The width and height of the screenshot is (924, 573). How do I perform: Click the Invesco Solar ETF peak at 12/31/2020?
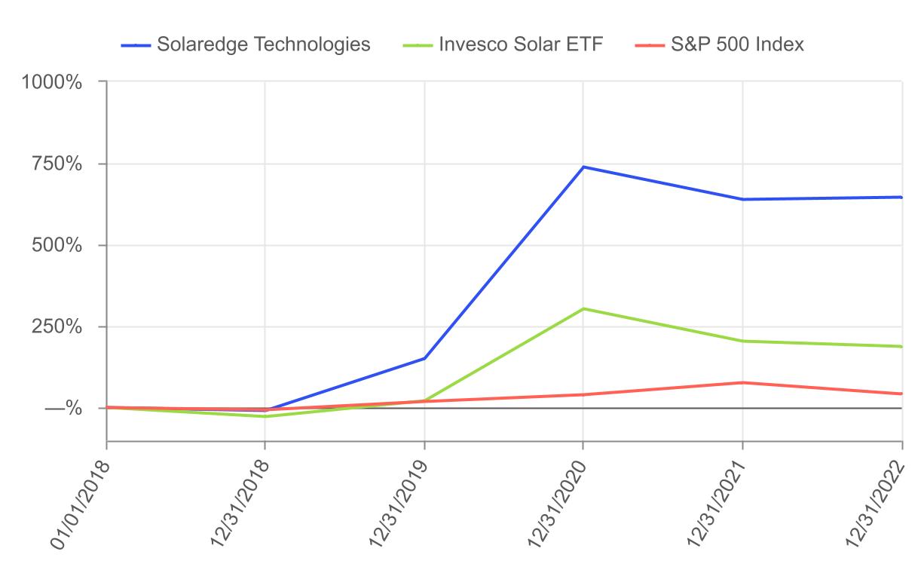point(583,309)
